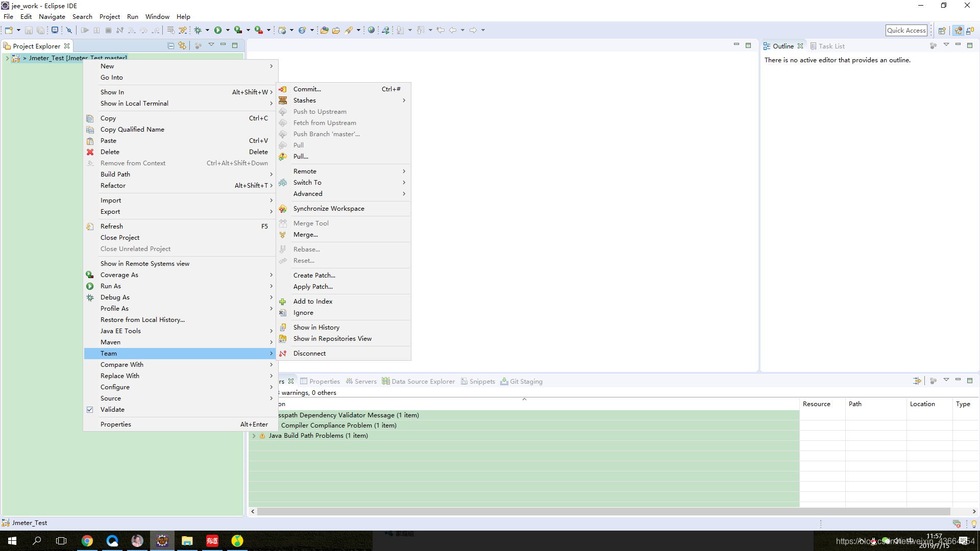Switch to the Java EE perspective icon
Screen dimensions: 980x551
[958, 31]
